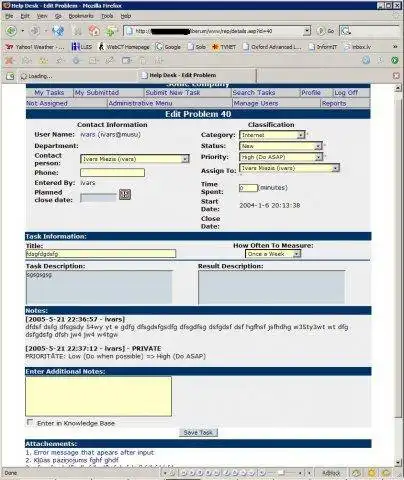404x480 pixels.
Task: Open the Oxford Advanced bookmark
Action: point(272,47)
